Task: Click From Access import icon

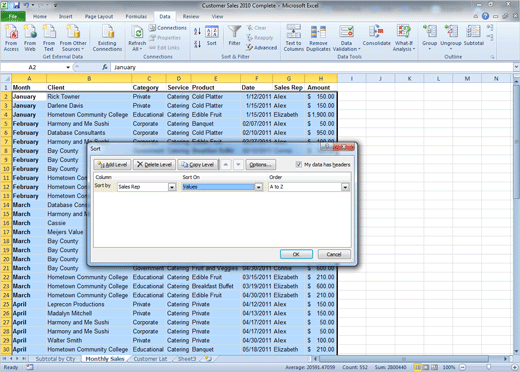Action: 11,38
